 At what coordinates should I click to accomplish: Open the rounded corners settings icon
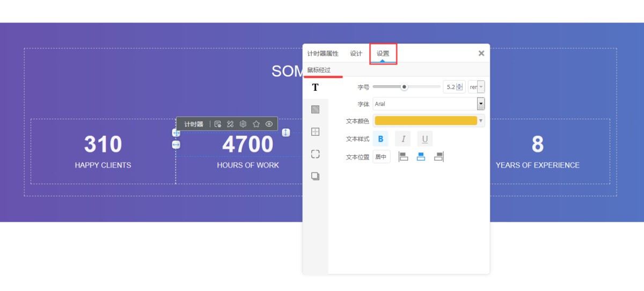point(315,154)
